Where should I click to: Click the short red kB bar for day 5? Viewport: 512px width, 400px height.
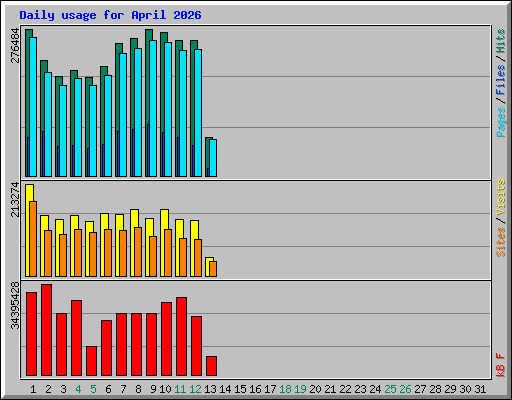click(91, 361)
